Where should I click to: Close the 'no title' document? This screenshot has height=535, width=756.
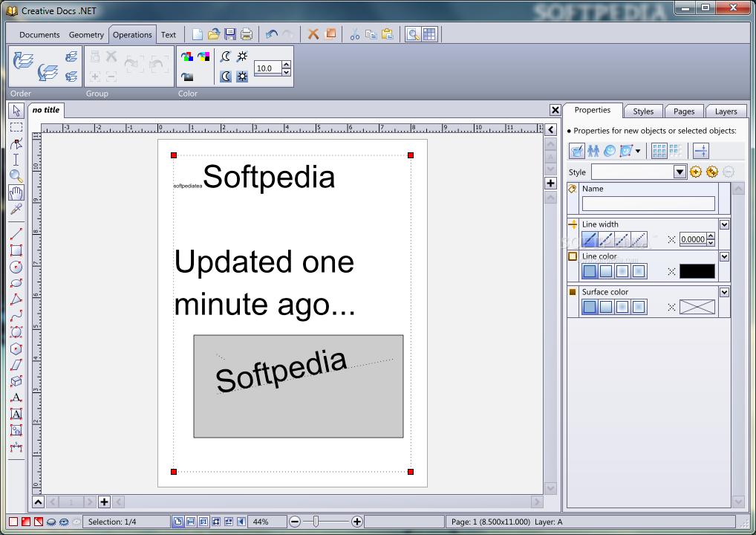point(555,110)
